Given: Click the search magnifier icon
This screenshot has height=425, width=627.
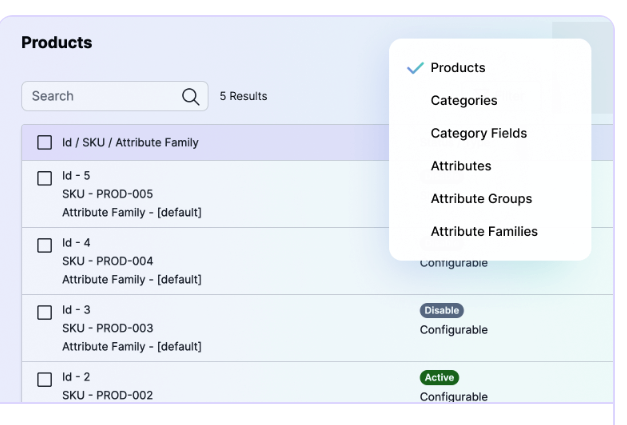Looking at the screenshot, I should point(190,96).
